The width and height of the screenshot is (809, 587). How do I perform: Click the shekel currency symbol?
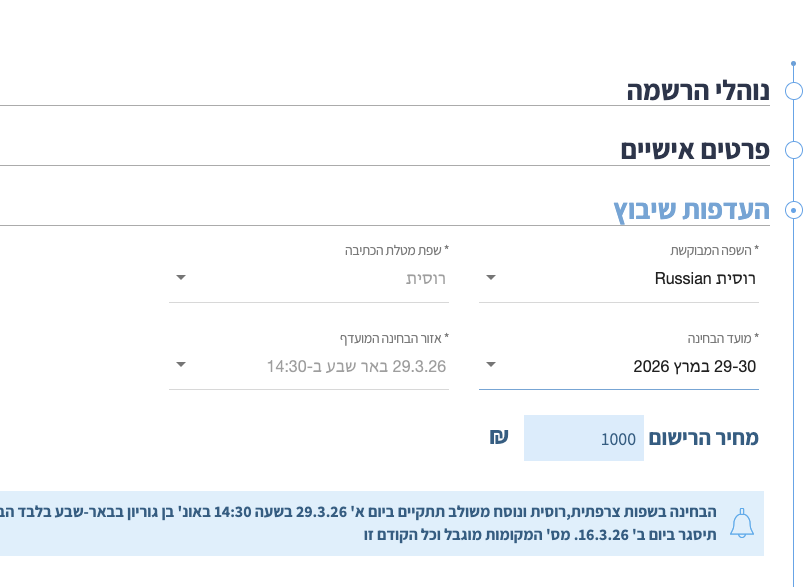tap(499, 437)
